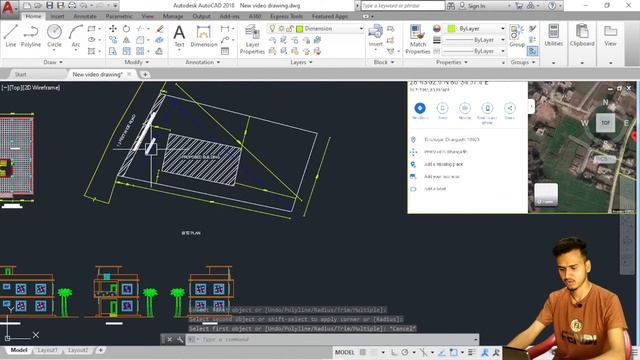Open the AutoCAD application menu logo
Screen dimensions: 640x360
8,8
